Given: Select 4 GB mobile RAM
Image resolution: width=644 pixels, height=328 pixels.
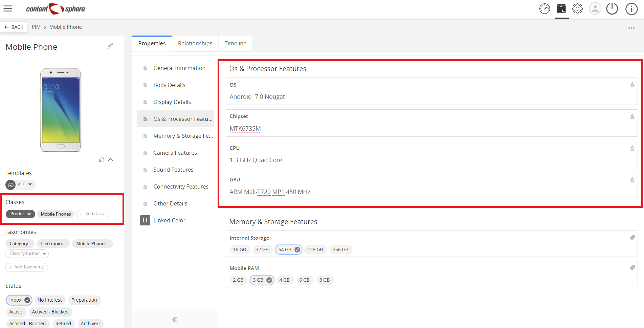Looking at the screenshot, I should coord(285,280).
